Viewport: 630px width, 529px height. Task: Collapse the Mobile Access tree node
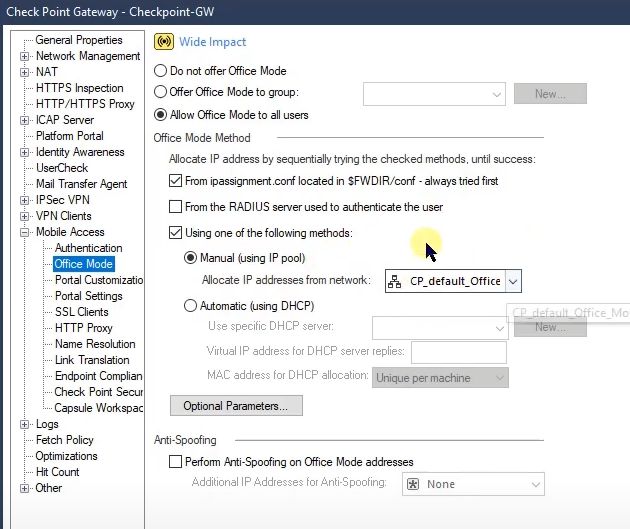click(x=25, y=232)
